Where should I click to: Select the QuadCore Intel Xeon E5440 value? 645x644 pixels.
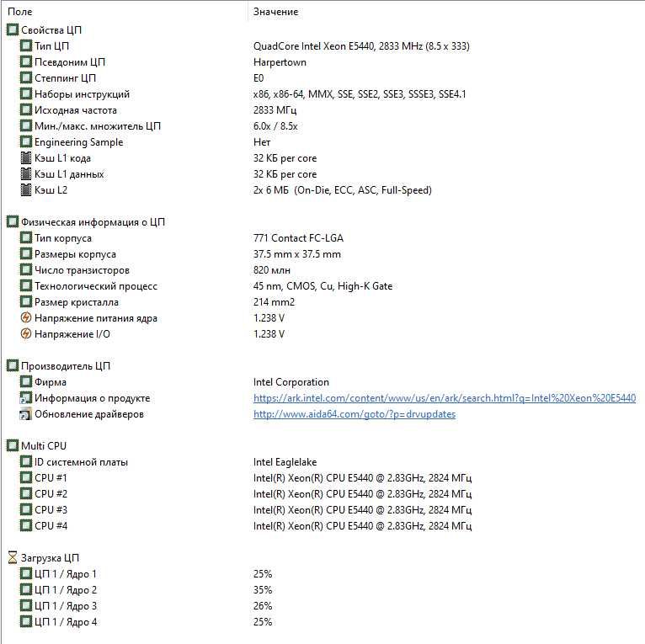tap(361, 46)
